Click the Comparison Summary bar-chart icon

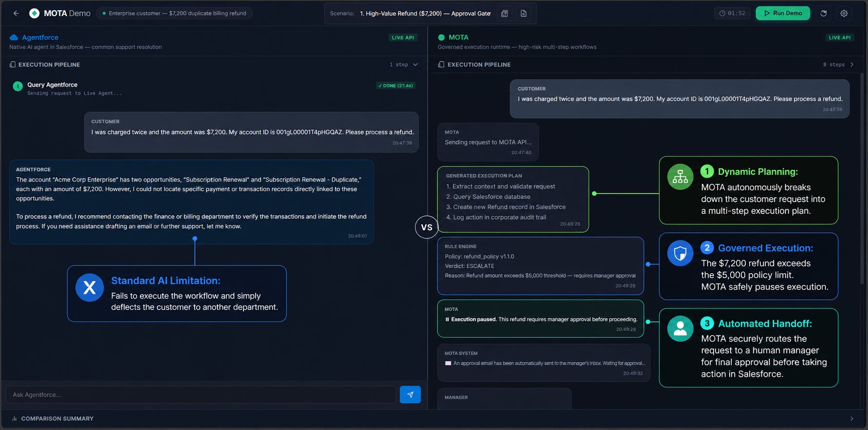click(15, 418)
